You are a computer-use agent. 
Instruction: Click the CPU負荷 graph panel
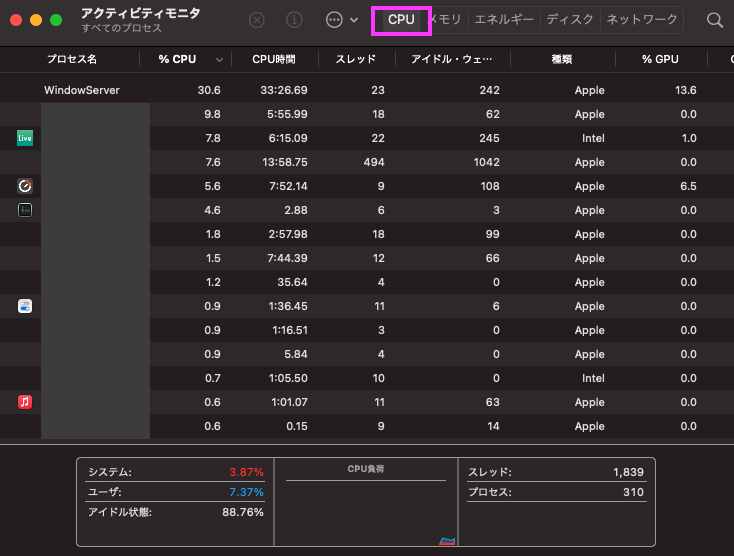pyautogui.click(x=366, y=502)
